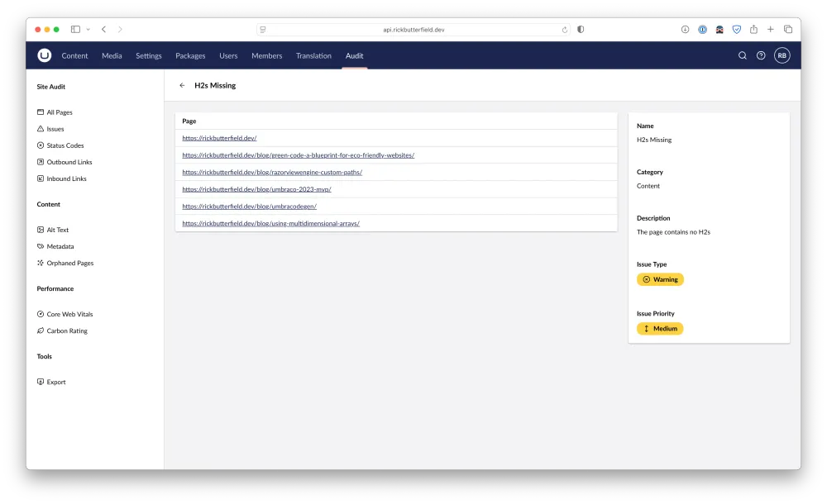Click the Safari share icon
827x504 pixels.
(x=753, y=30)
